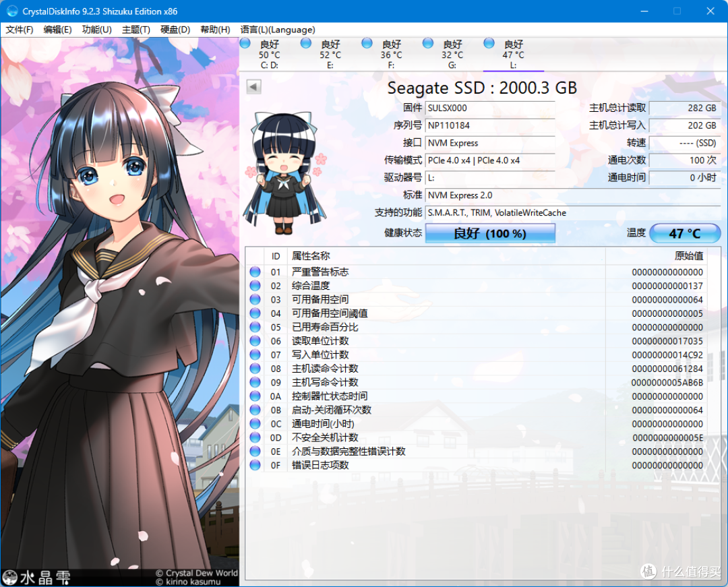Click the 主机总计写入 value 202 GB
The height and width of the screenshot is (587, 728).
coord(684,125)
